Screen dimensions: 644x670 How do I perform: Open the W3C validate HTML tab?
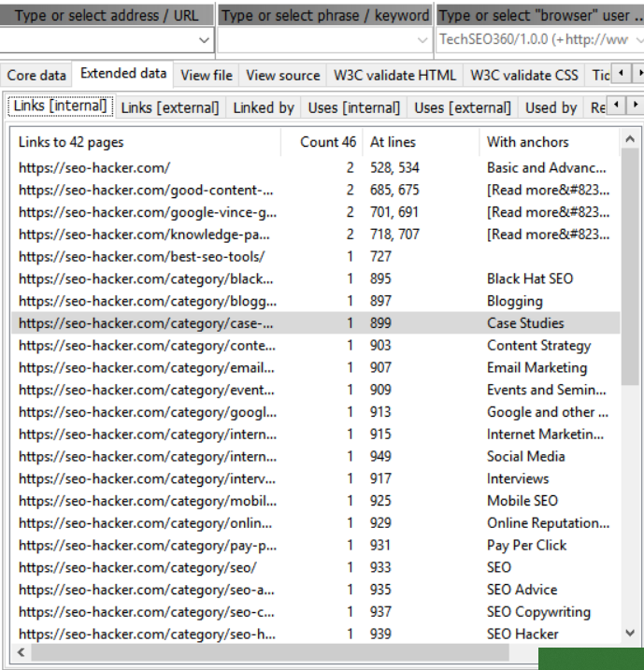394,75
